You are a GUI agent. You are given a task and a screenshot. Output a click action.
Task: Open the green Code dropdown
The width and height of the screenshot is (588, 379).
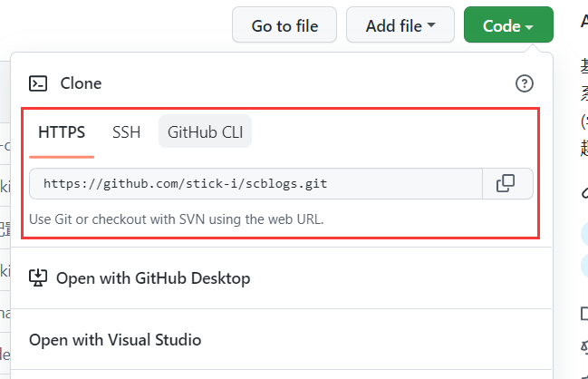point(508,24)
